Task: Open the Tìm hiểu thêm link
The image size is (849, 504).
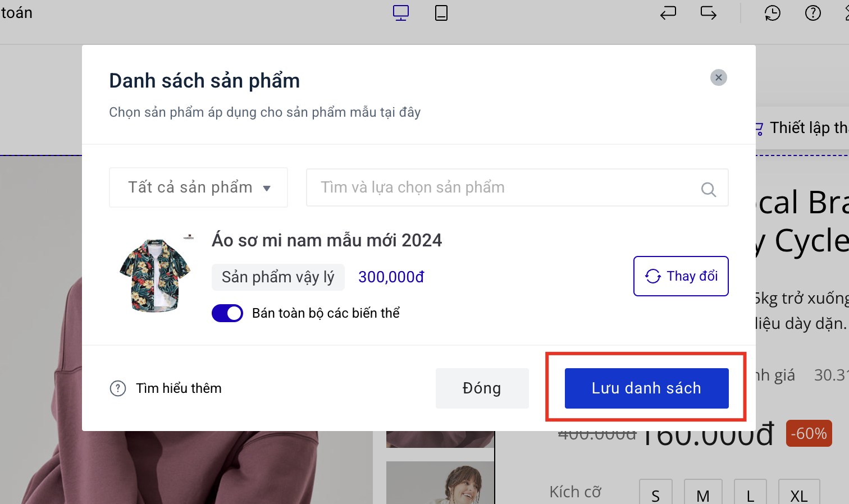Action: coord(179,388)
